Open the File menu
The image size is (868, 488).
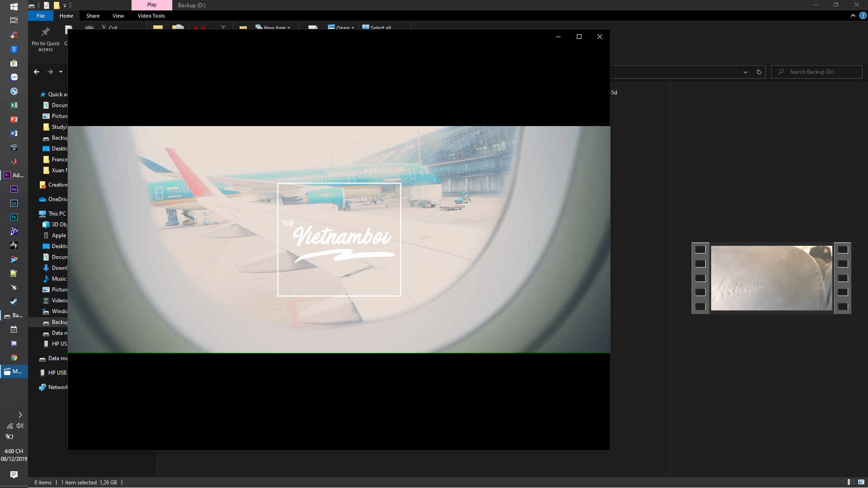pyautogui.click(x=41, y=16)
